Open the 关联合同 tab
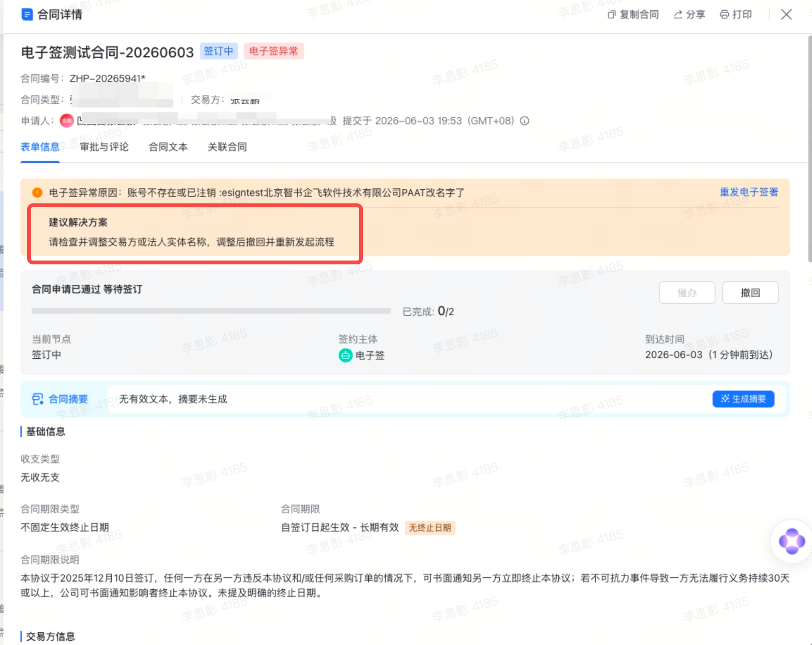The width and height of the screenshot is (812, 645). tap(227, 147)
